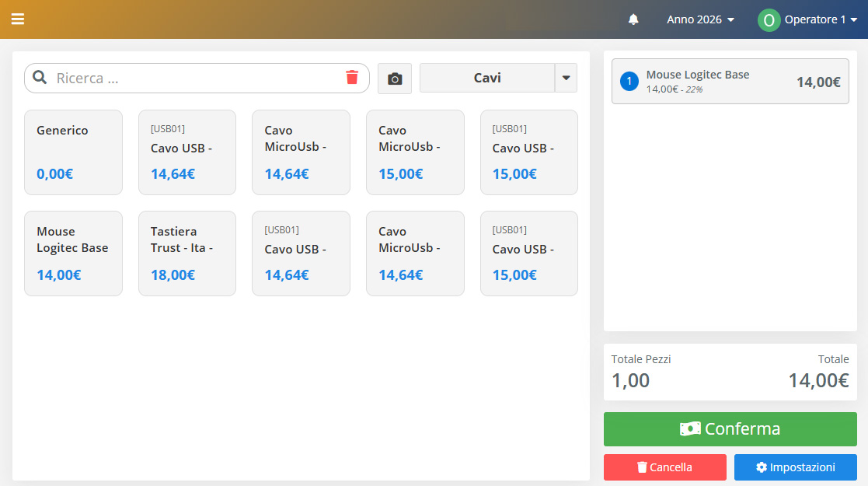The width and height of the screenshot is (868, 486).
Task: Focus the Ricerca search field
Action: pyautogui.click(x=197, y=78)
